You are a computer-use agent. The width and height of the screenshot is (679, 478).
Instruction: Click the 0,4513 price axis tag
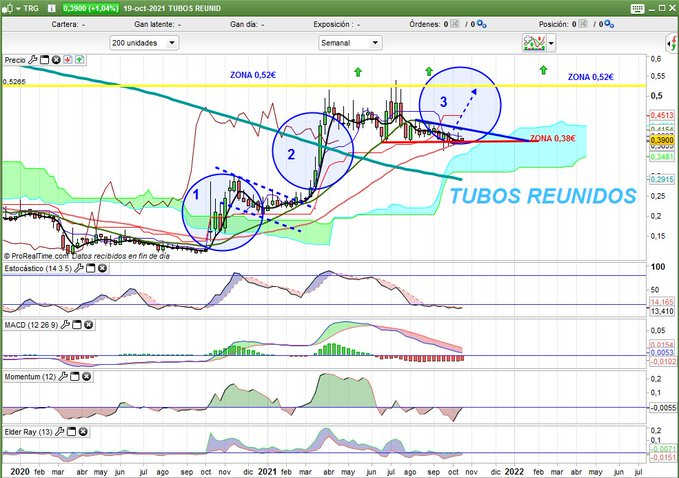(x=663, y=115)
